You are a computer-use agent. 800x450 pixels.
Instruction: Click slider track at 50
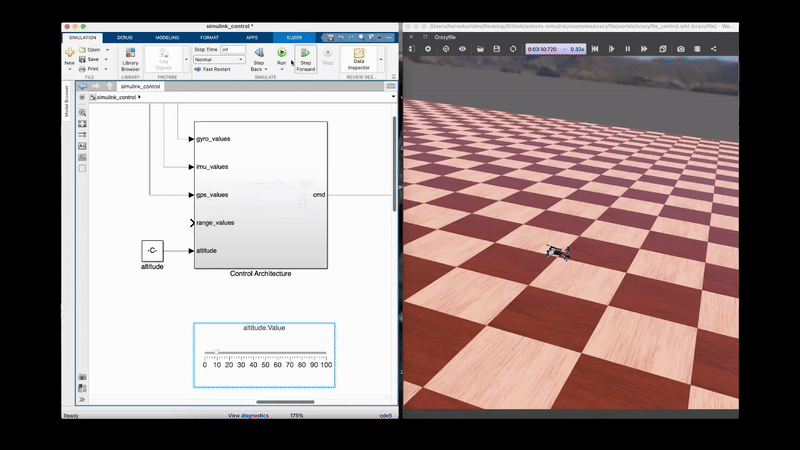tap(265, 353)
